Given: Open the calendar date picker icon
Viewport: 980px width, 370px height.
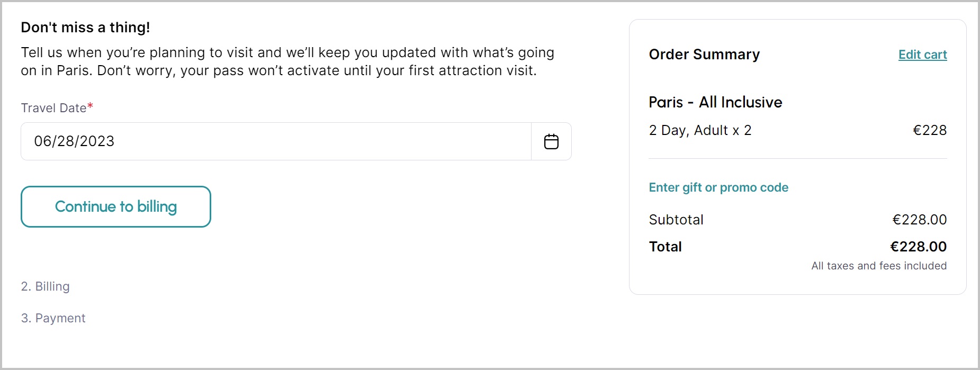Looking at the screenshot, I should pos(551,141).
